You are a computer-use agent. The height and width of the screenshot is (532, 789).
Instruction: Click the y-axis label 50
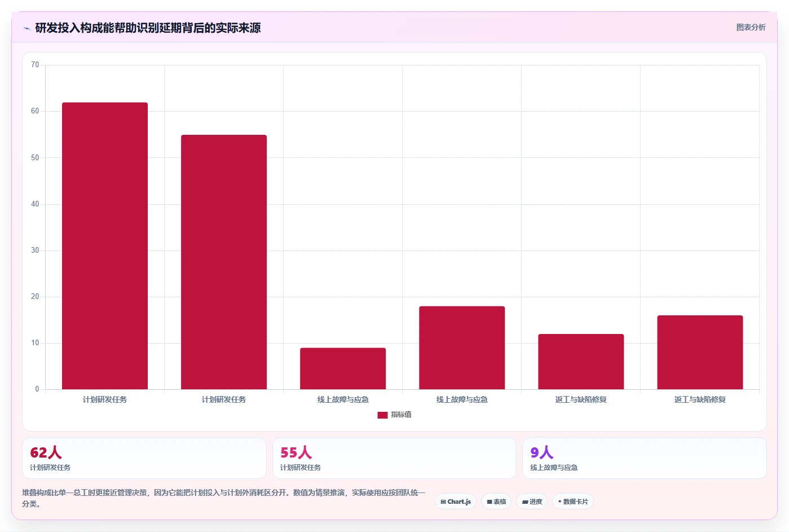tap(35, 157)
